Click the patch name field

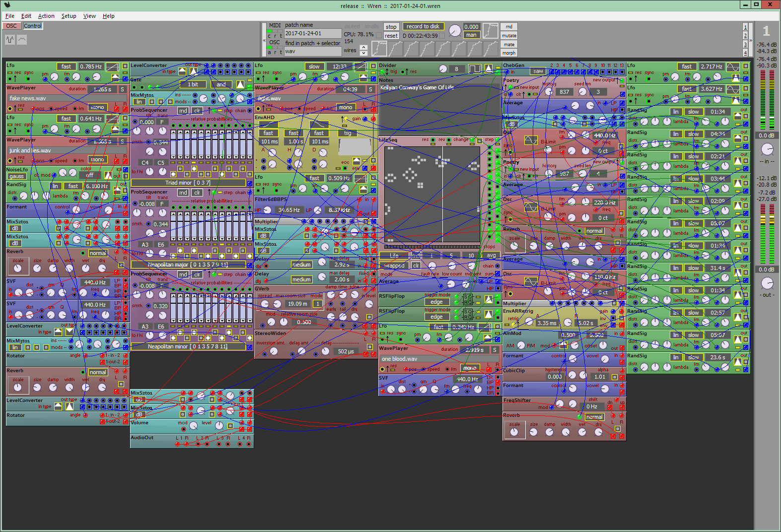(x=313, y=33)
